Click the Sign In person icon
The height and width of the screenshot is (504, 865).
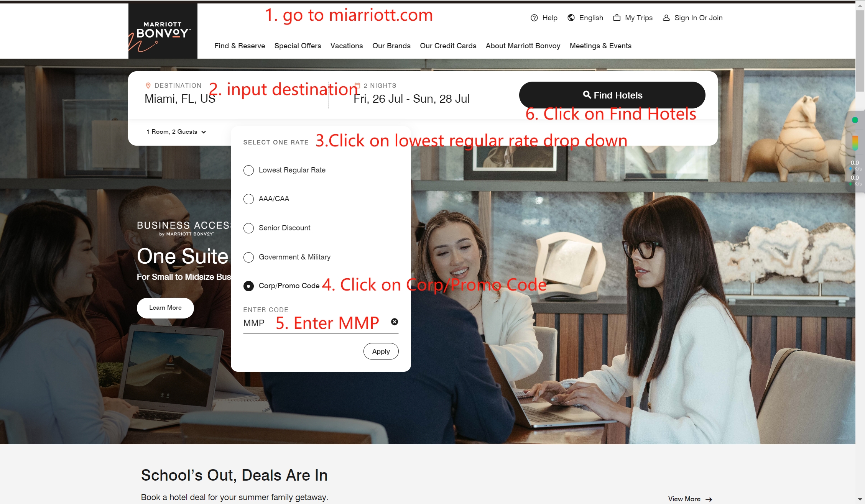(x=666, y=18)
